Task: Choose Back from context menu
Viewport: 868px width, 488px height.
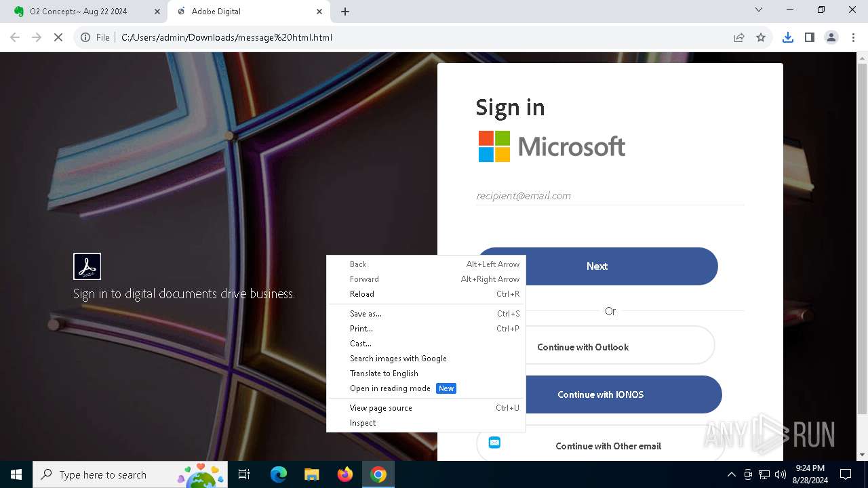Action: pos(426,264)
